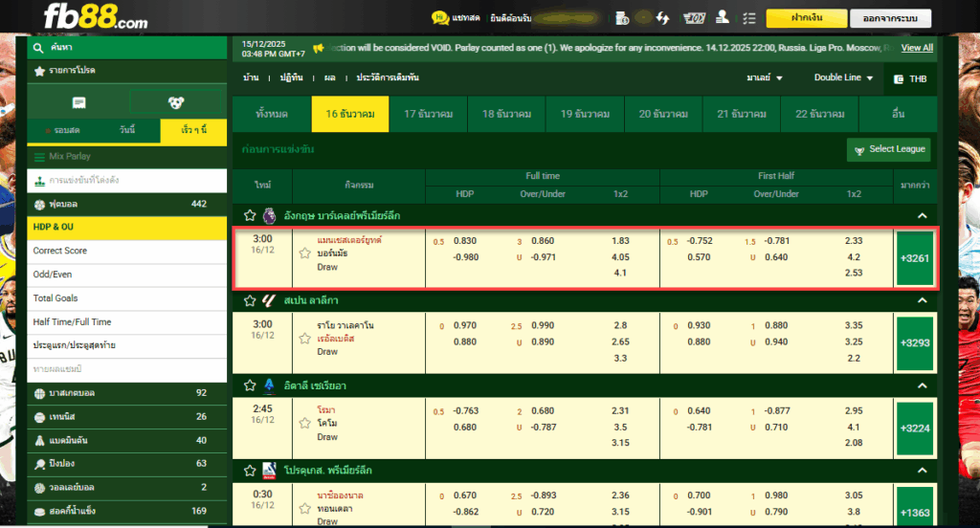This screenshot has height=528, width=980.
Task: Collapse the Spain La Liga section
Action: click(x=922, y=300)
